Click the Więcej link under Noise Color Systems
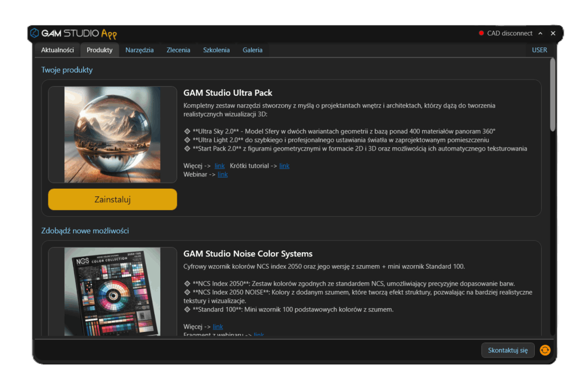Viewport: 588px width, 392px height. (x=218, y=326)
